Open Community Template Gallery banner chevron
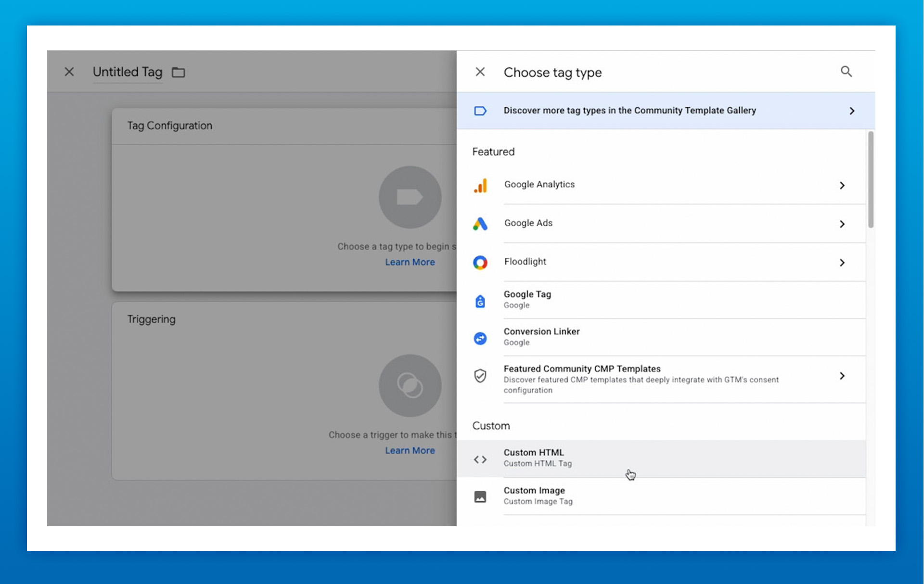 coord(852,111)
